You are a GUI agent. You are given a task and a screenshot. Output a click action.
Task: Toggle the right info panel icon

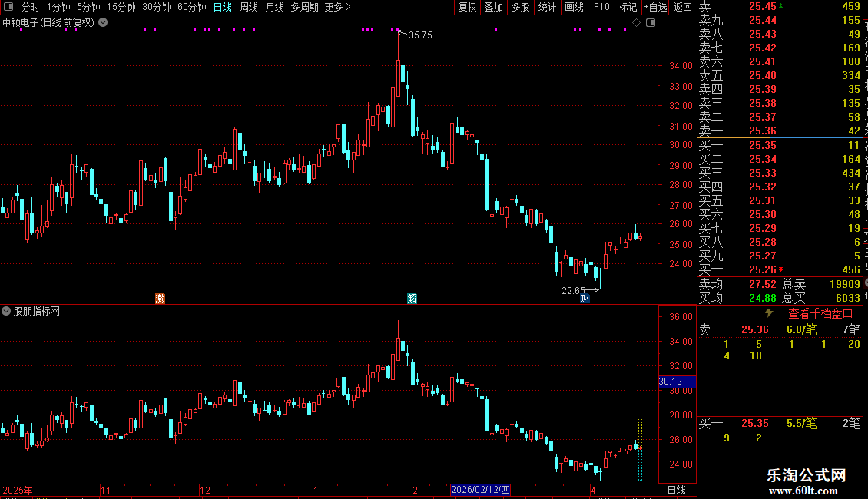pos(651,23)
